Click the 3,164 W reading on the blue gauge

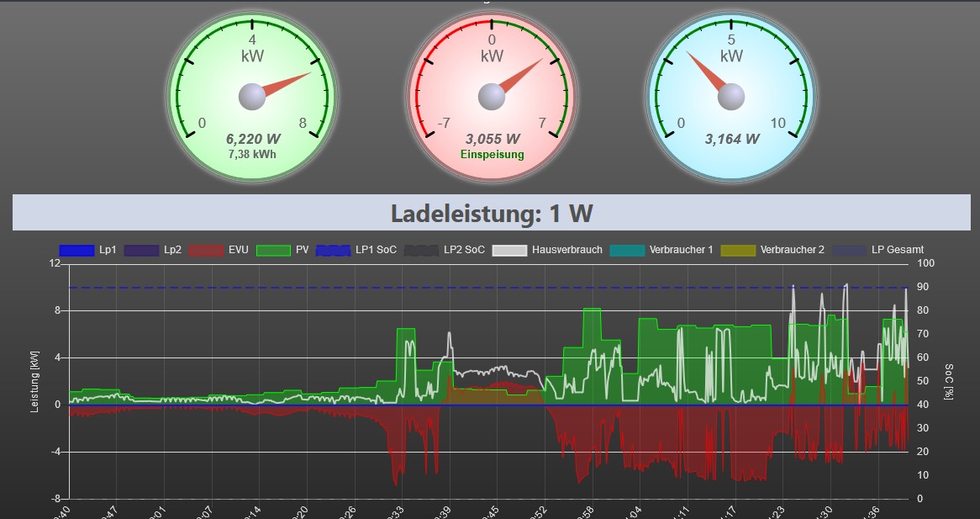pos(732,139)
